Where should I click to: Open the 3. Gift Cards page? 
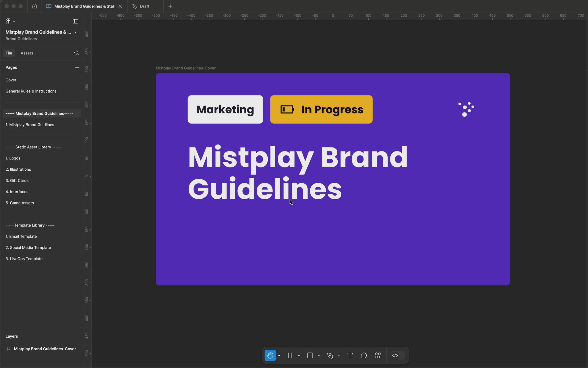[42, 181]
